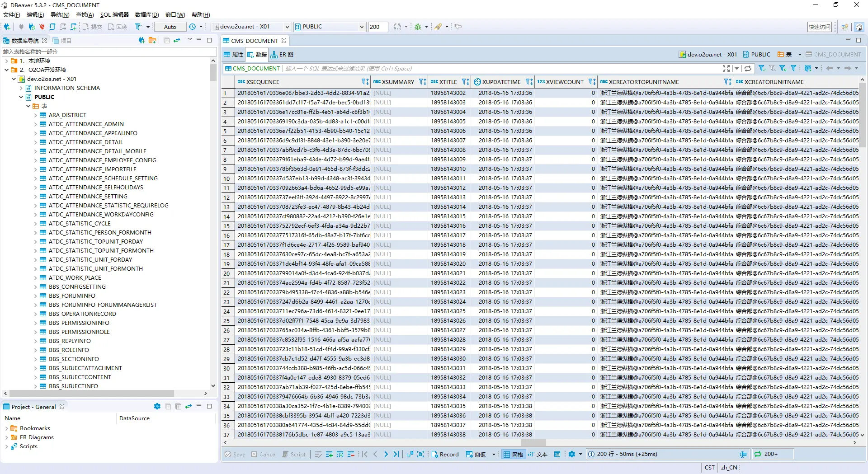This screenshot has width=868, height=474.
Task: Click the new connection plug icon in main toolbar
Action: point(7,27)
